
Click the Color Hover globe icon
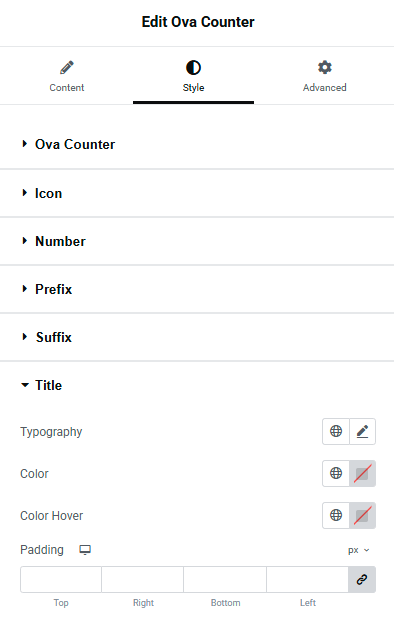pos(336,515)
